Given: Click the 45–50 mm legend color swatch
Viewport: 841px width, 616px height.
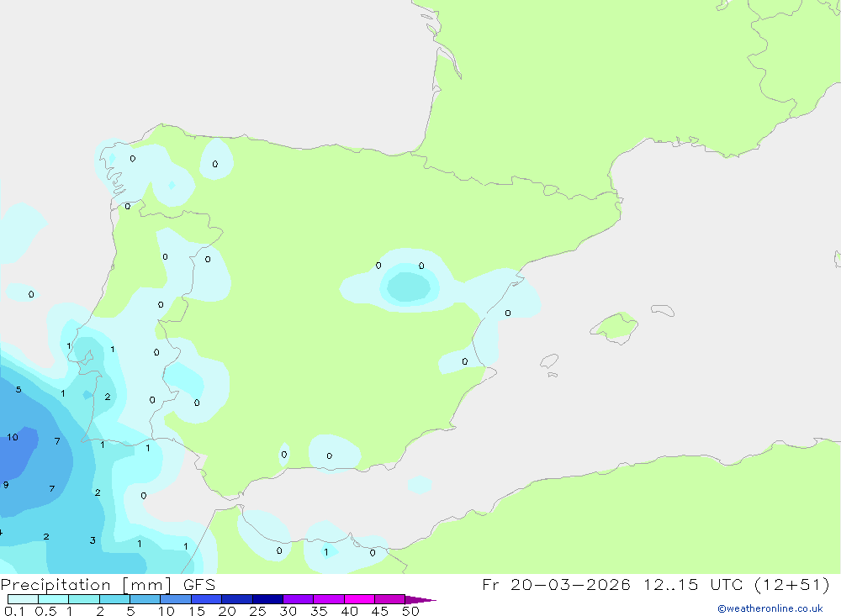Looking at the screenshot, I should coord(390,599).
